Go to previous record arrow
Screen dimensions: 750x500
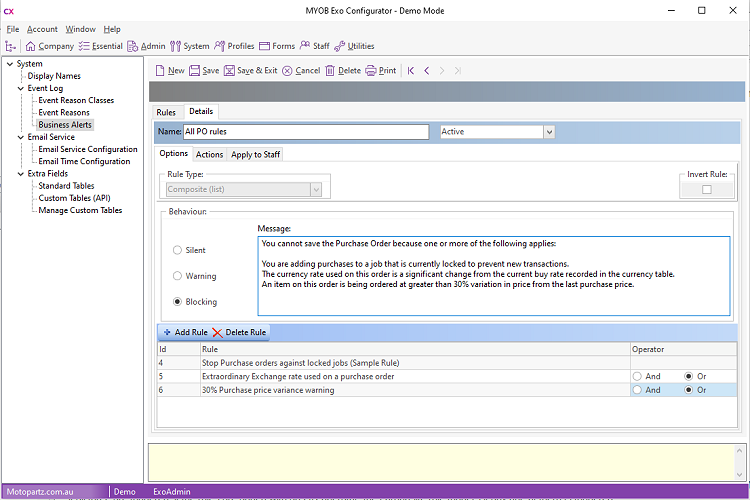pyautogui.click(x=427, y=71)
